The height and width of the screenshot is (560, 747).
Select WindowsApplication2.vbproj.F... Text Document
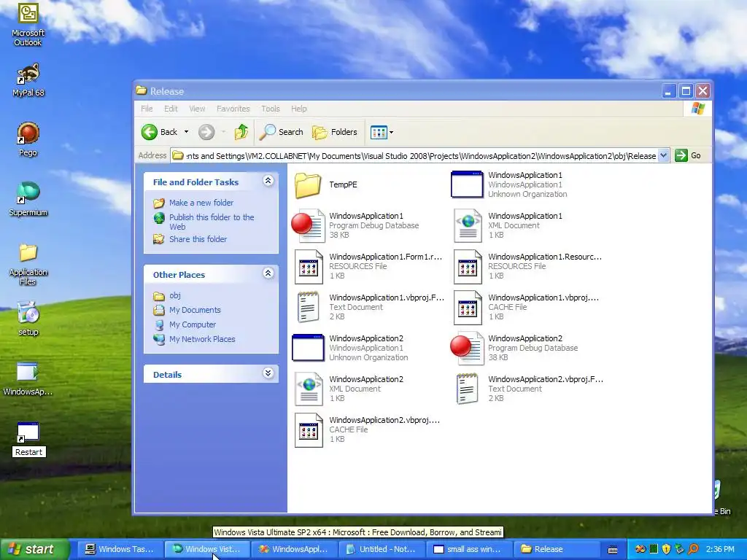[x=529, y=389]
